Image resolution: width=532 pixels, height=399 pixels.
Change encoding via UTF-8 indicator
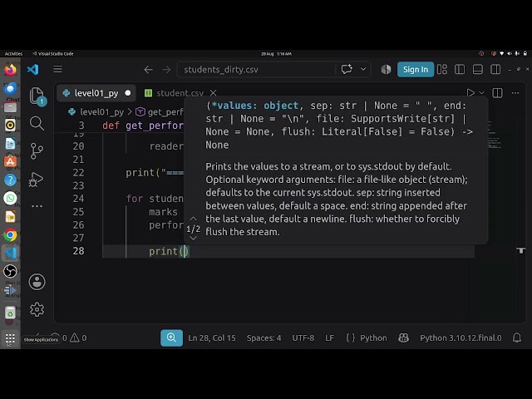click(x=303, y=338)
